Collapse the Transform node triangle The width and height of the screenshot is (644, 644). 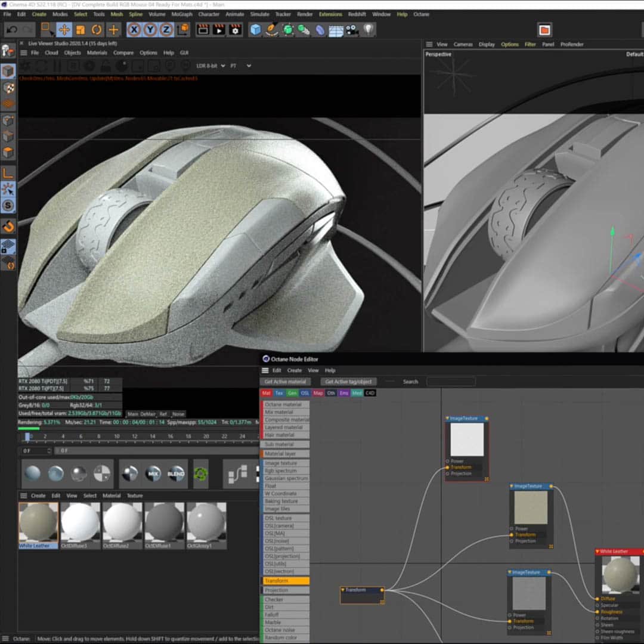coord(343,590)
